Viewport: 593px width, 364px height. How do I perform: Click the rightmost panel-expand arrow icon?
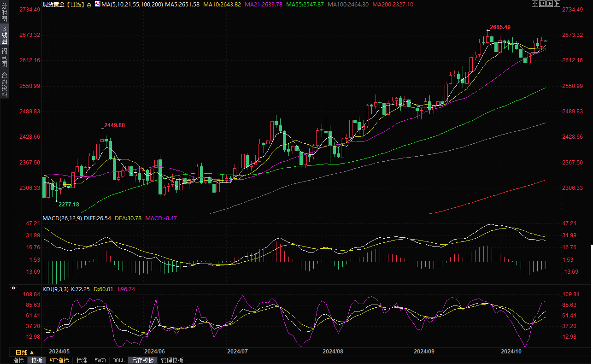pos(557,4)
